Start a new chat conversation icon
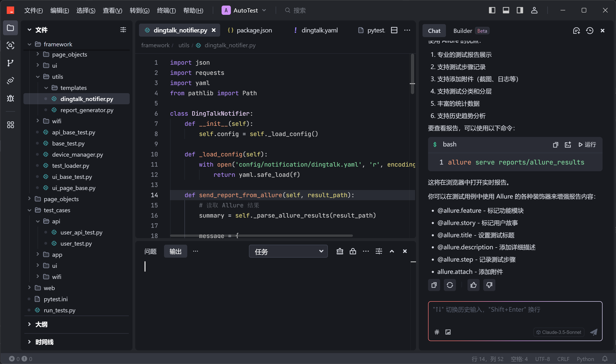The image size is (616, 364). (576, 31)
